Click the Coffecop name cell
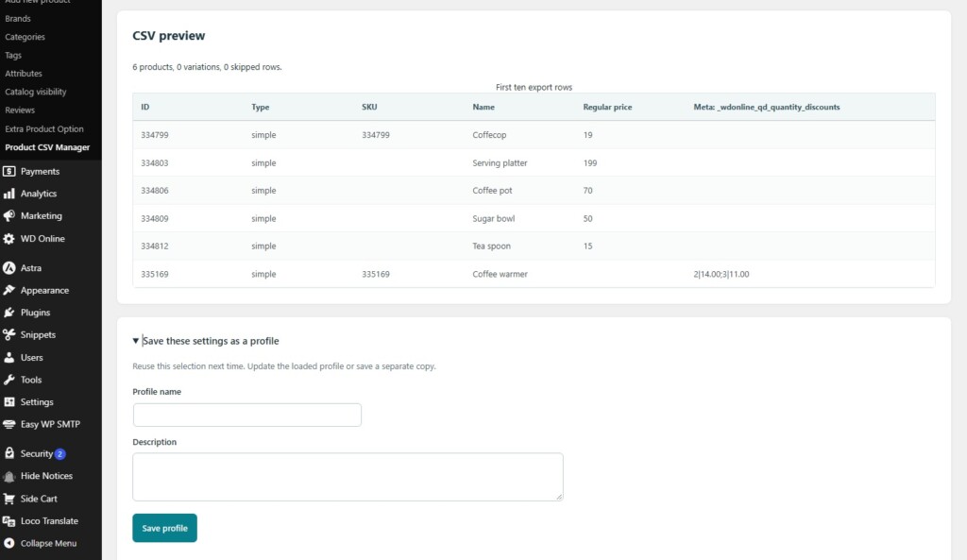 pos(489,135)
